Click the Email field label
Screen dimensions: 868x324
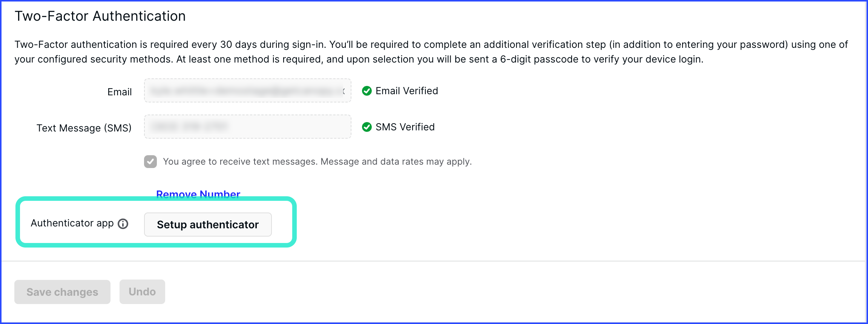point(120,92)
